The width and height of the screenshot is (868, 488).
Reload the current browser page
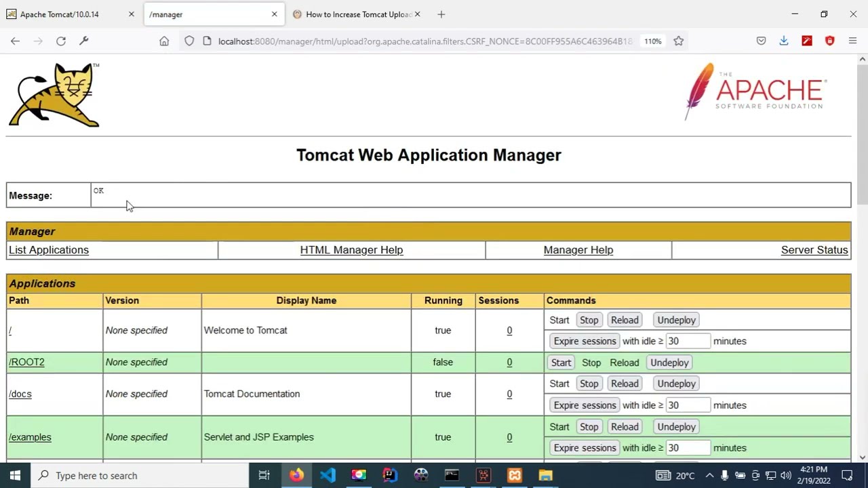(x=61, y=41)
